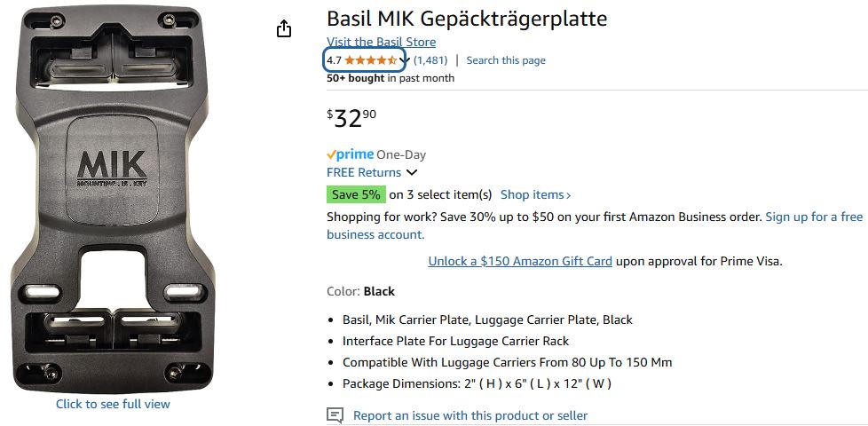The image size is (868, 426).
Task: Click the 4.7 rating number
Action: [x=334, y=60]
